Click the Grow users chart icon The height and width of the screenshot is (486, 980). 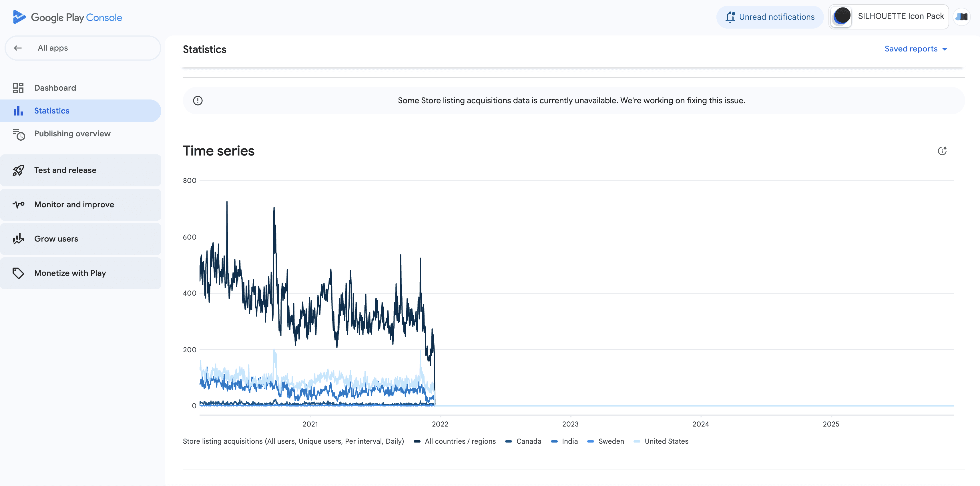pyautogui.click(x=18, y=239)
